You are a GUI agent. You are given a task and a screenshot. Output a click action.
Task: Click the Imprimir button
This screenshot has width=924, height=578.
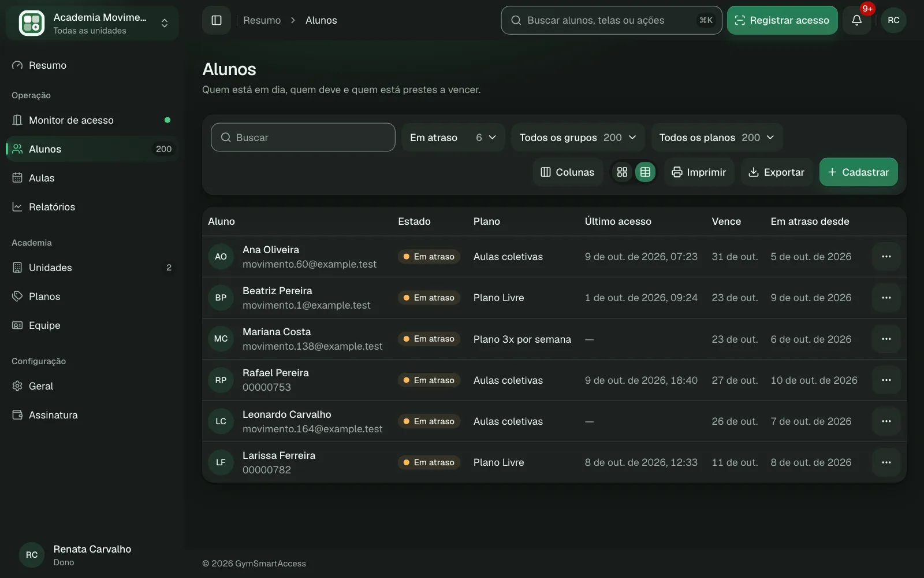[699, 172]
